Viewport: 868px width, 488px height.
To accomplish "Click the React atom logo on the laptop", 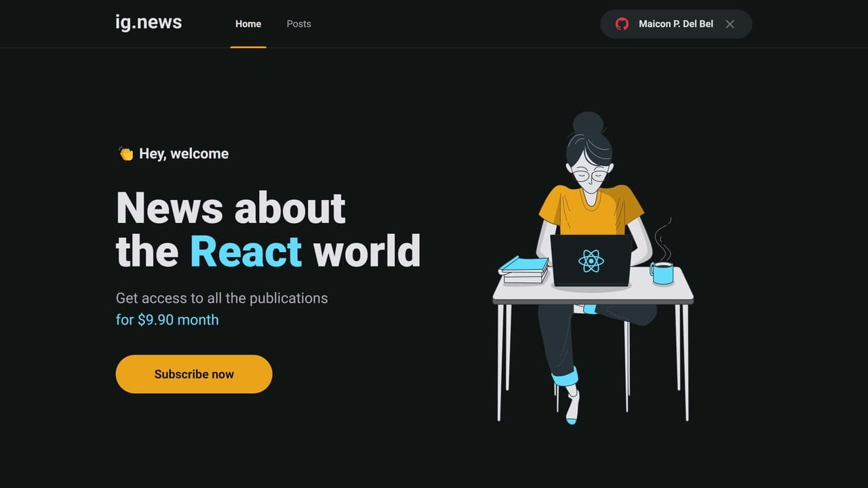I will point(589,261).
